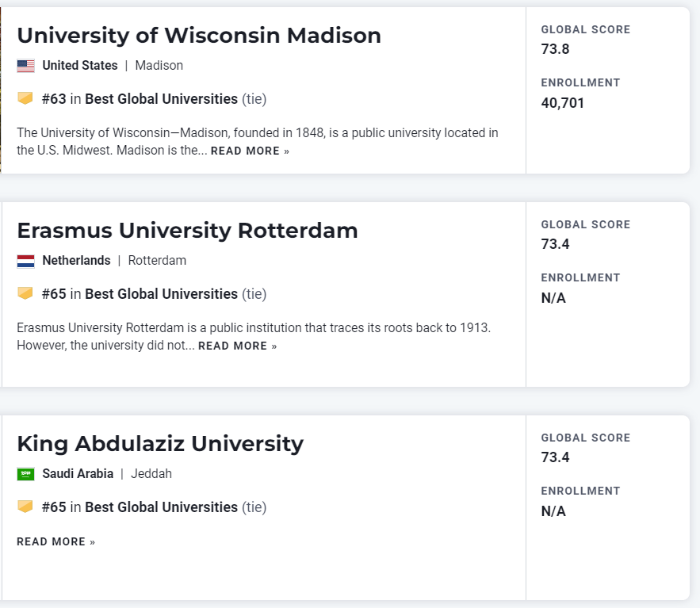
Task: Click the Netherlands flag icon
Action: click(x=25, y=261)
